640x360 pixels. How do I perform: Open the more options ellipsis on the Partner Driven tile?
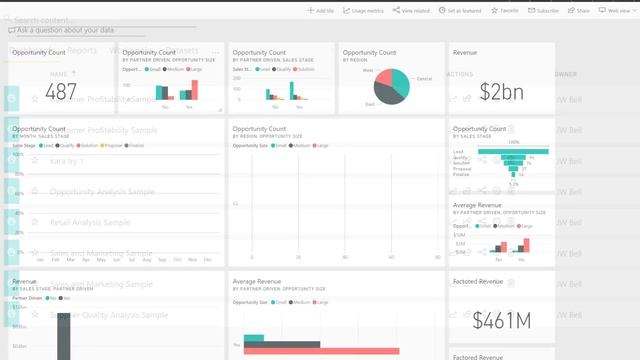pyautogui.click(x=216, y=52)
